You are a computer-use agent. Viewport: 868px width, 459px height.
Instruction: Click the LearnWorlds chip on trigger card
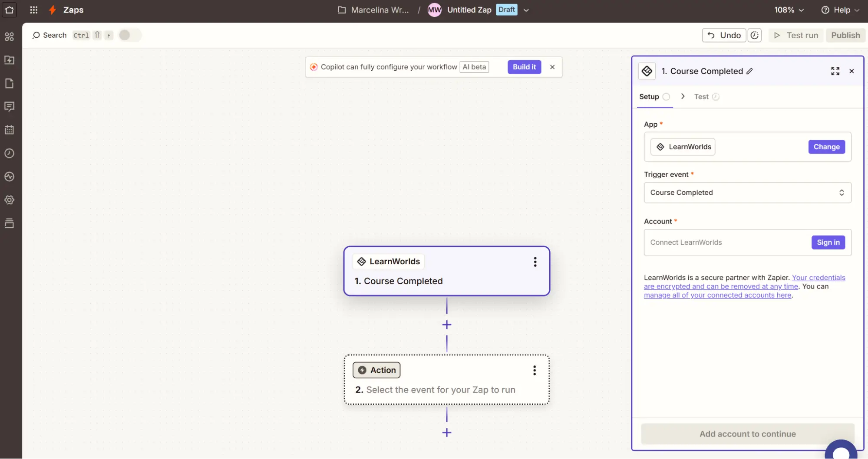click(x=389, y=262)
